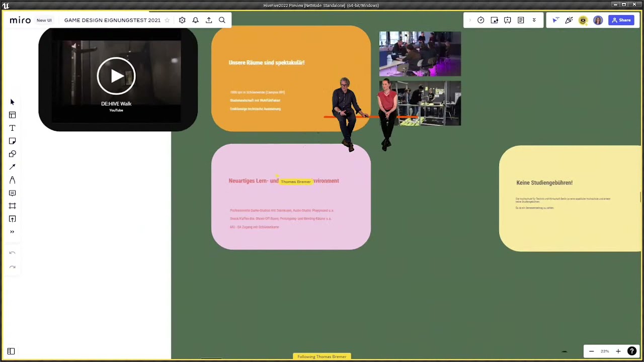Minimize the HiveFive2022 Preview window
644x362 pixels.
(x=615, y=5)
